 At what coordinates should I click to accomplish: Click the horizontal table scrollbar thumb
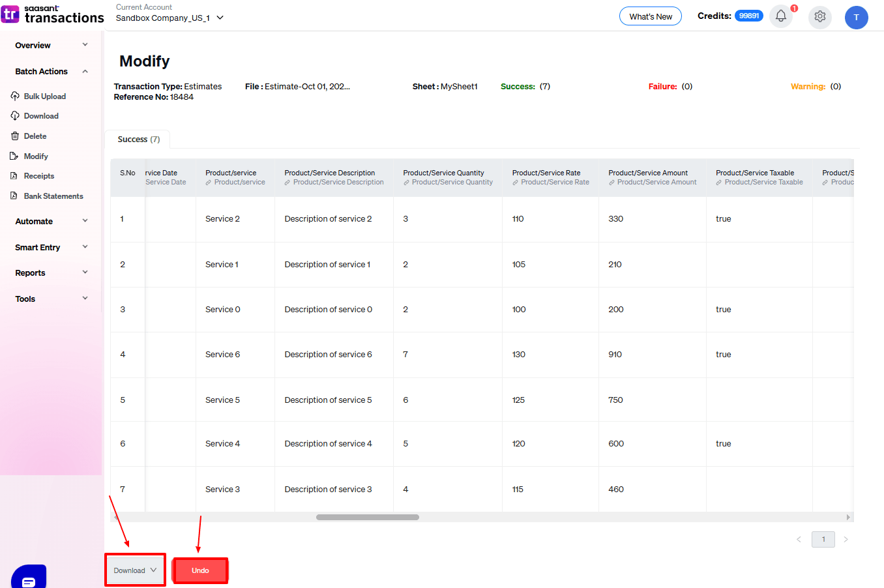click(x=367, y=518)
